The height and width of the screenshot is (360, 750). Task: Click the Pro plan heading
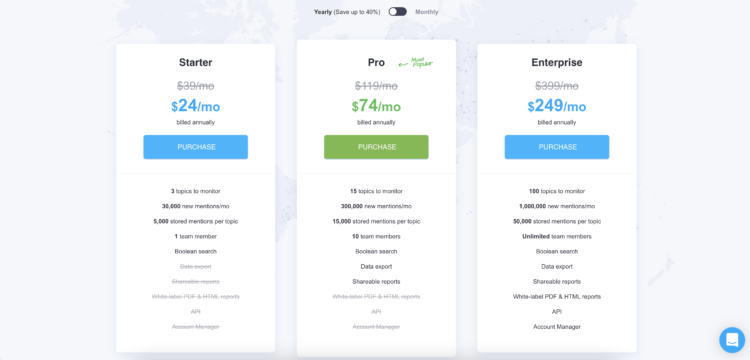376,63
